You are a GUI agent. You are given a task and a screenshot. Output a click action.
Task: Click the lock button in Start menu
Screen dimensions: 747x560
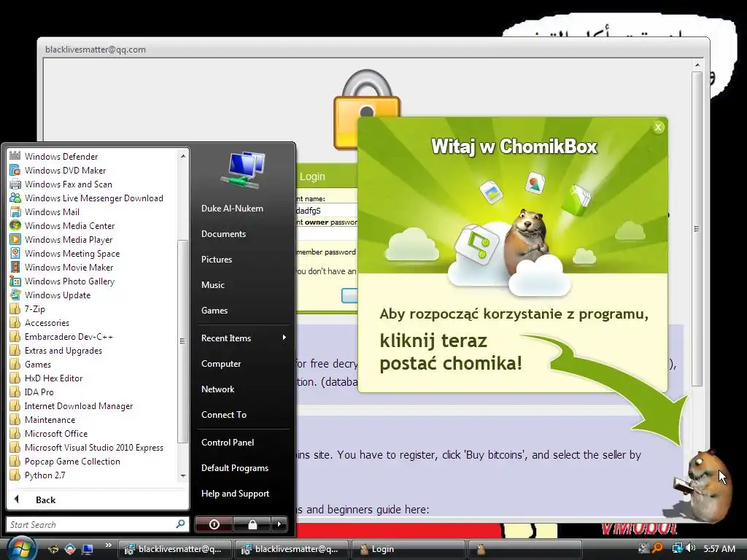(252, 524)
